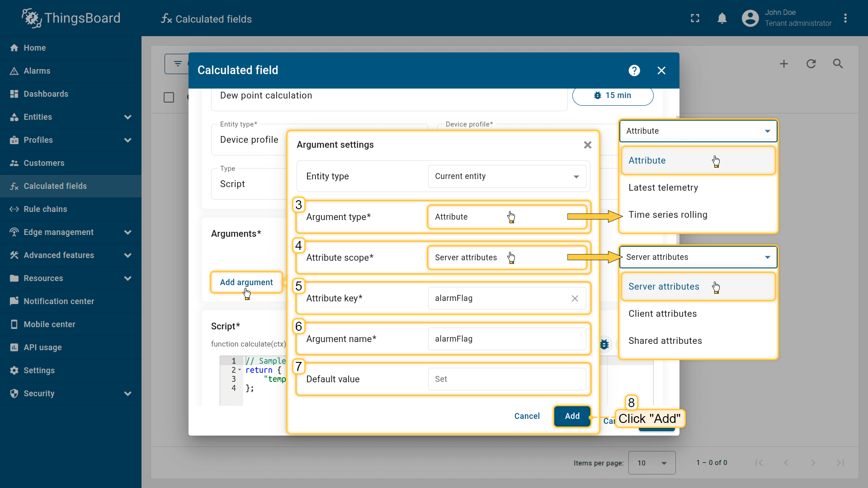Toggle fullscreen mode icon
Viewport: 868px width, 488px height.
coord(695,19)
